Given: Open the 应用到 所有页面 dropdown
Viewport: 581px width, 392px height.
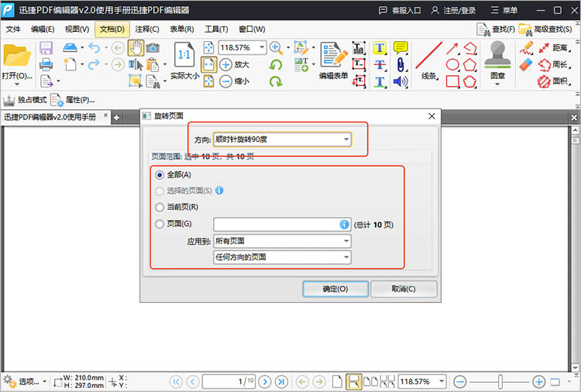Looking at the screenshot, I should click(x=282, y=241).
